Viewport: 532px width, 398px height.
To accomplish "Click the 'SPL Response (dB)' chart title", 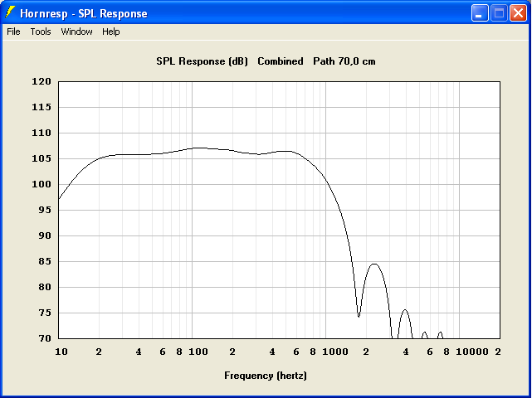I will pos(202,61).
